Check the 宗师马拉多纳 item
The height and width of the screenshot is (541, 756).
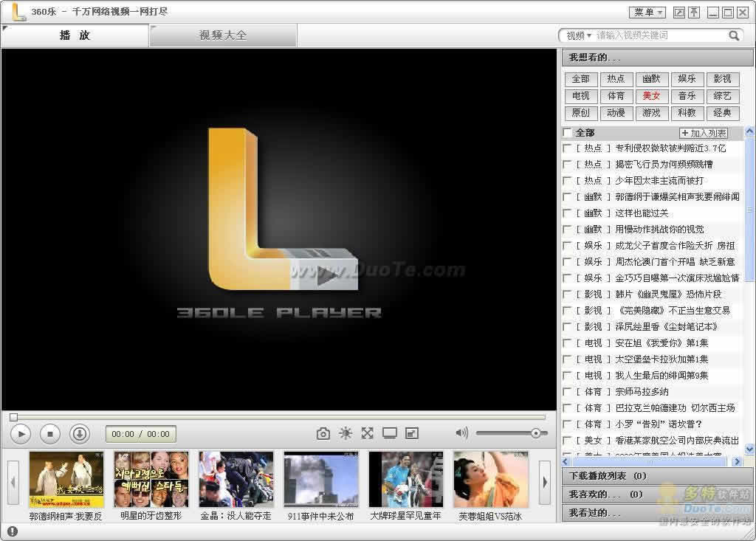click(x=568, y=391)
